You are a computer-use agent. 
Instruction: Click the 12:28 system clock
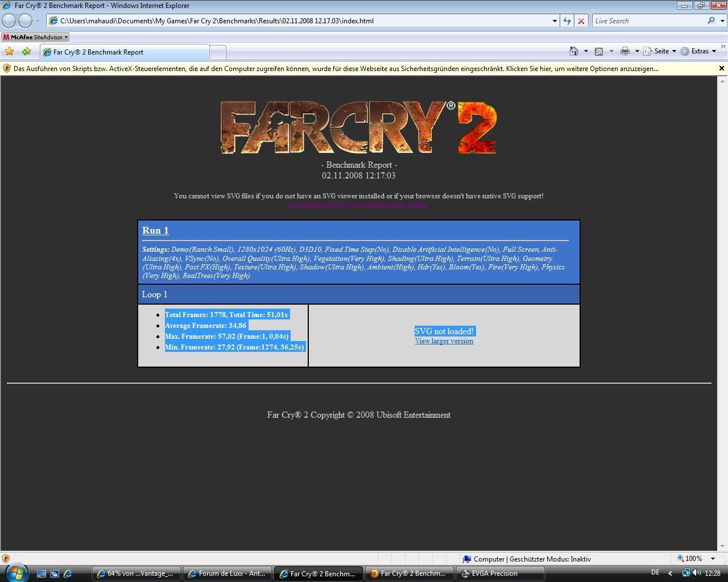coord(713,573)
